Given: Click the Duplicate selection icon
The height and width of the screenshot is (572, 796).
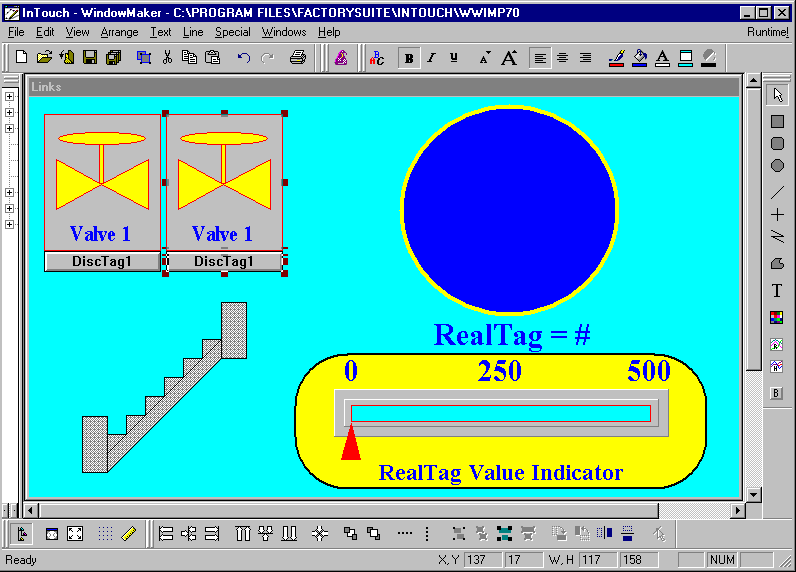Looking at the screenshot, I should 144,57.
